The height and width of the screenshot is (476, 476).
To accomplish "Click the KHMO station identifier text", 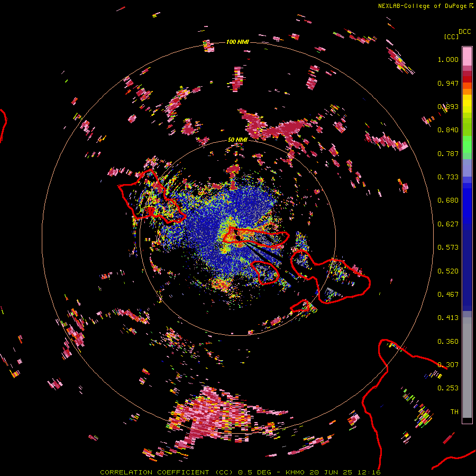I will (x=295, y=472).
